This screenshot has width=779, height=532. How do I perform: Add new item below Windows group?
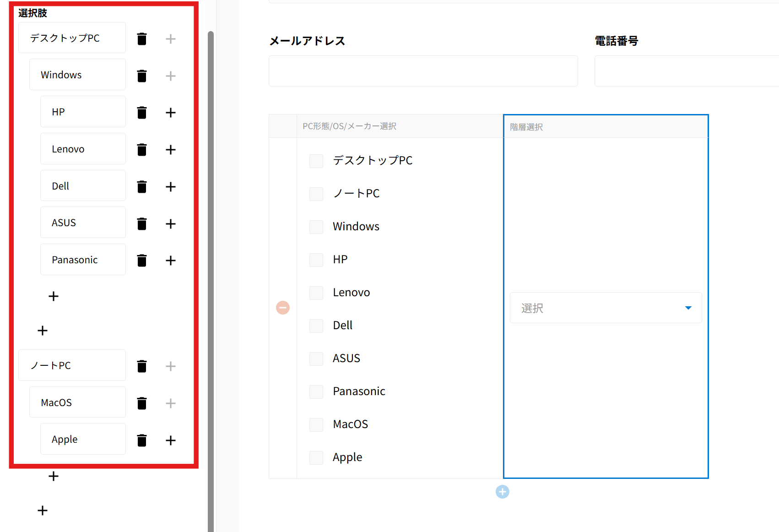coord(43,331)
